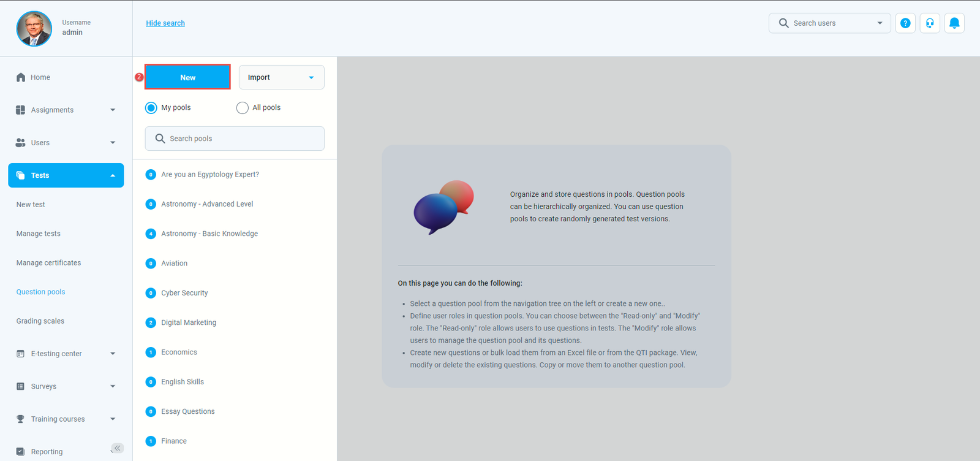The image size is (980, 461).
Task: Open Manage certificates in sidebar
Action: click(48, 263)
